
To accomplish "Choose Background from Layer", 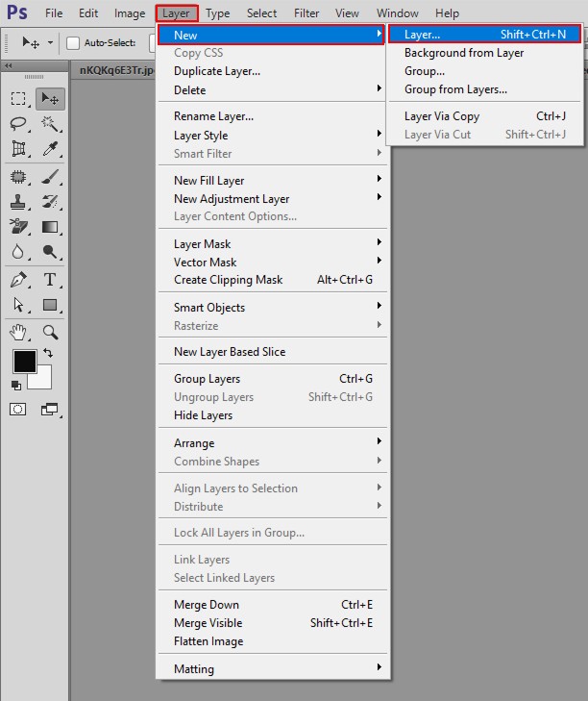I will [x=485, y=53].
